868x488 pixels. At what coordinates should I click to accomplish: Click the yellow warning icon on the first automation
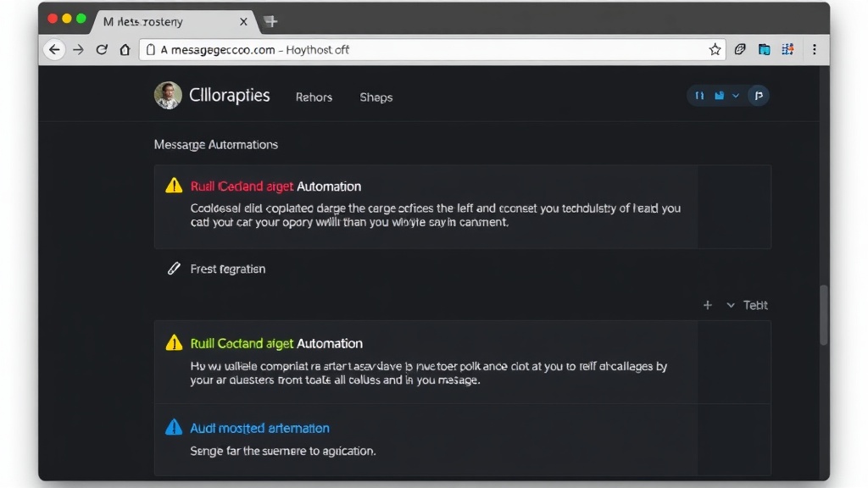tap(174, 186)
